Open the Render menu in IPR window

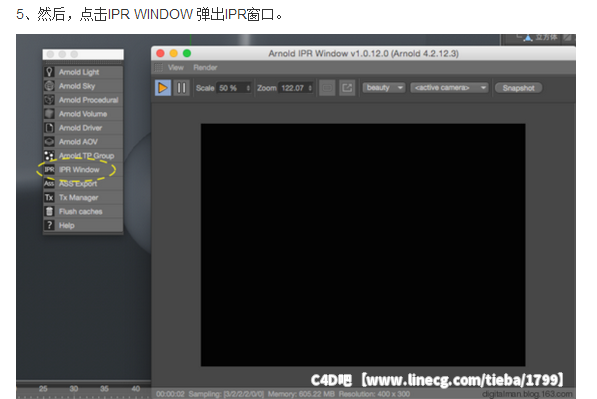click(x=205, y=67)
